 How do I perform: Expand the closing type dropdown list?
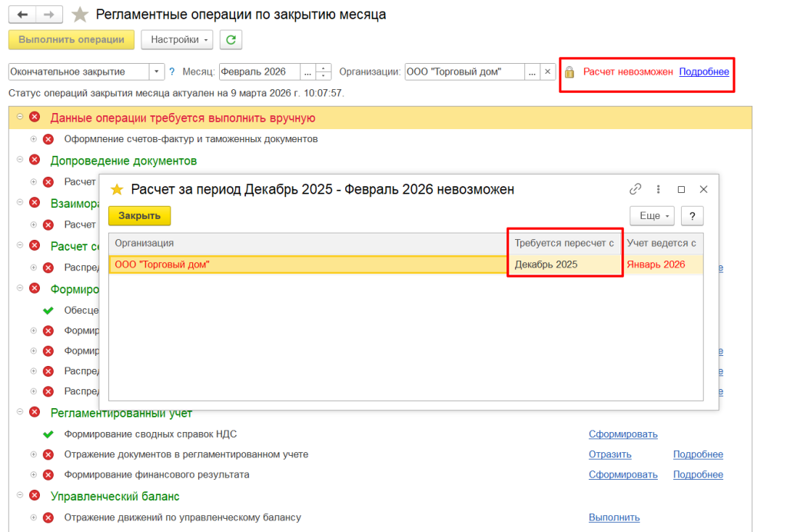click(157, 71)
